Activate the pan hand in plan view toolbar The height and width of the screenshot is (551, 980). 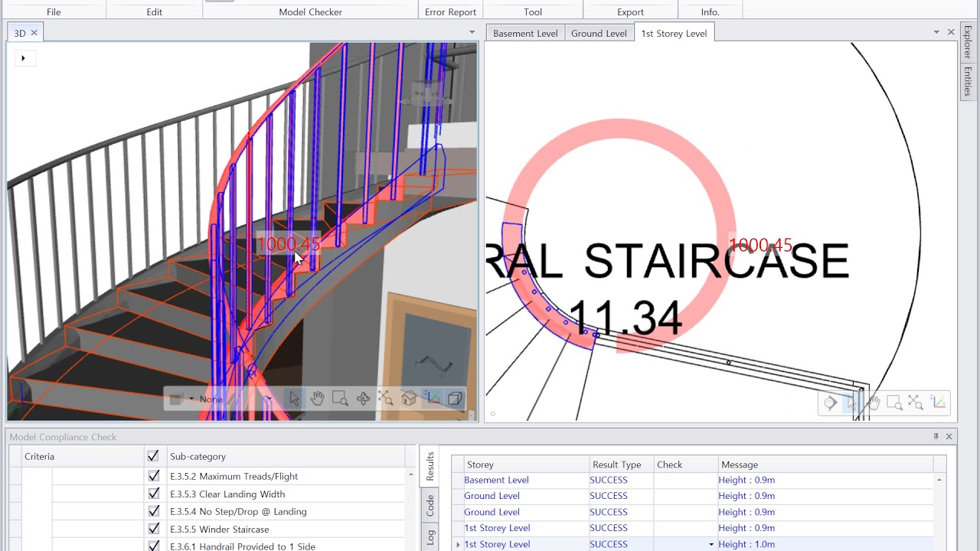[x=873, y=403]
